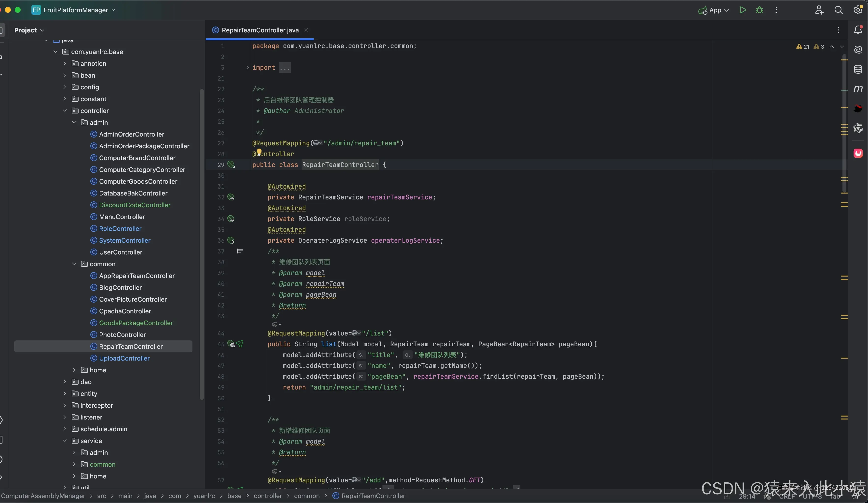Click the /admin/repair_team URL mapping link
This screenshot has height=503, width=868.
pyautogui.click(x=361, y=143)
